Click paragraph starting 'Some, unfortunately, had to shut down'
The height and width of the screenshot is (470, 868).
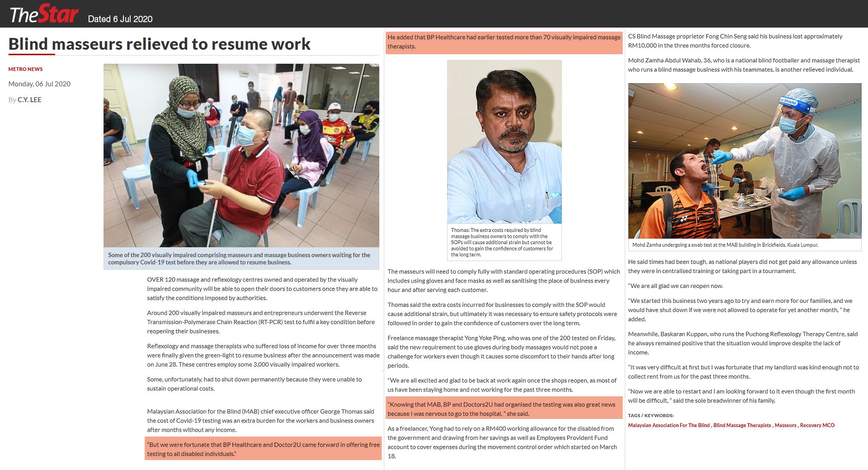[254, 384]
